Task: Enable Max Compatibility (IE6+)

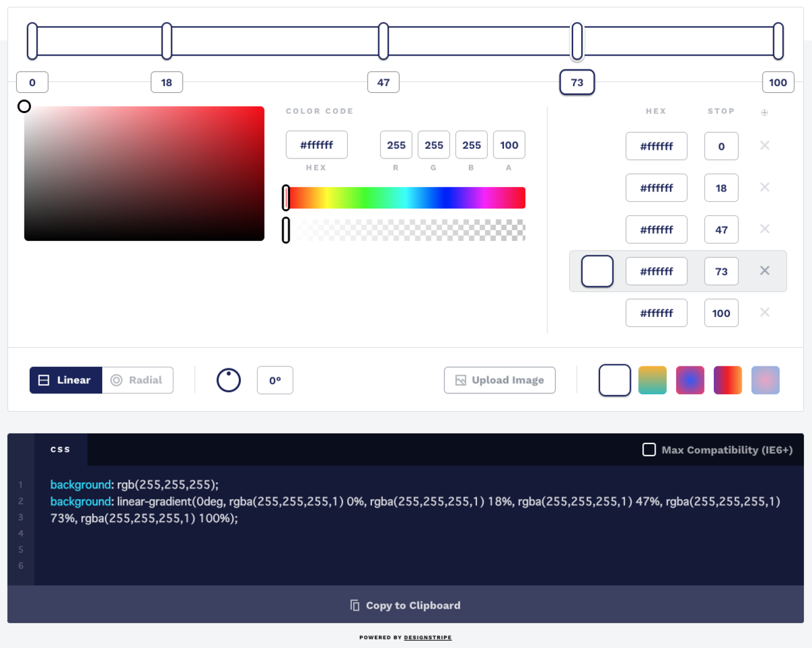Action: tap(649, 449)
